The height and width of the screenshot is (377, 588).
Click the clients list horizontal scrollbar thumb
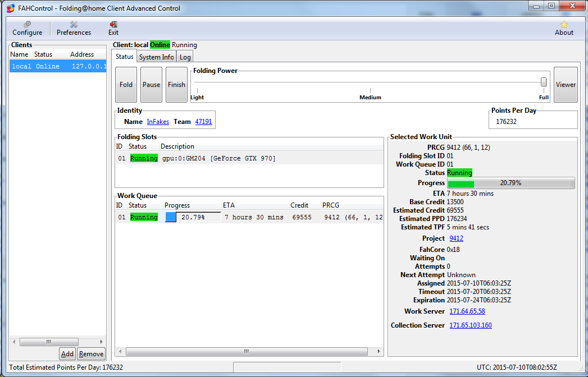pyautogui.click(x=49, y=342)
